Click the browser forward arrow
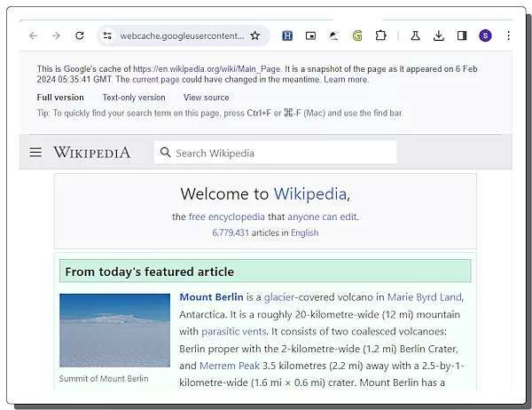532x410 pixels. [56, 35]
